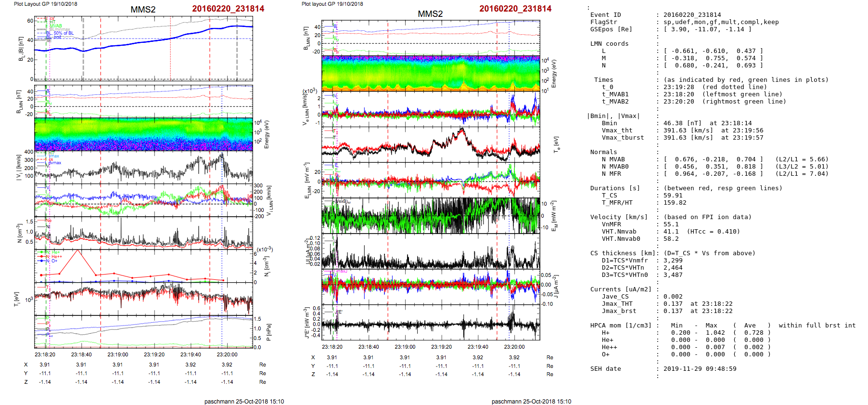Click the T_CS duration value 59.91
Viewport: 868px width, 405px height.
tap(673, 196)
